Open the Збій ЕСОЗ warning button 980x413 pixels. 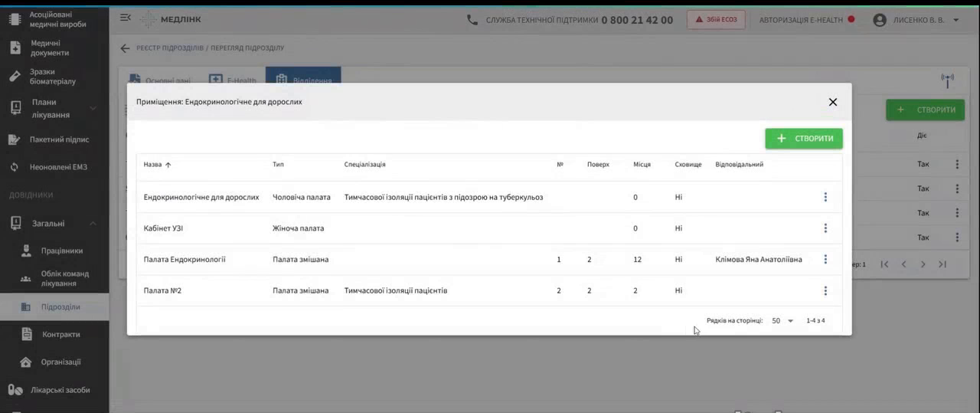coord(716,20)
